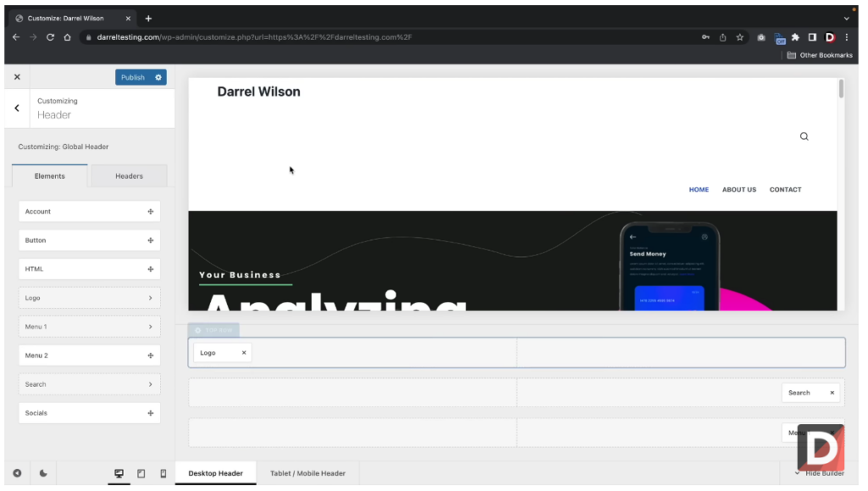Switch to the Headers tab
Screen dimensions: 868x491
(x=130, y=177)
